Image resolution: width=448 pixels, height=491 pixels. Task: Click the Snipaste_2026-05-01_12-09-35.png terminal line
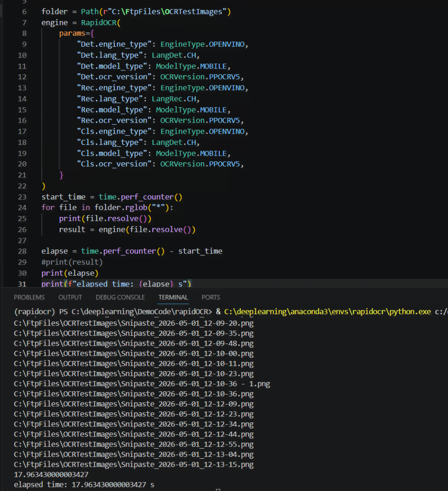click(x=133, y=333)
